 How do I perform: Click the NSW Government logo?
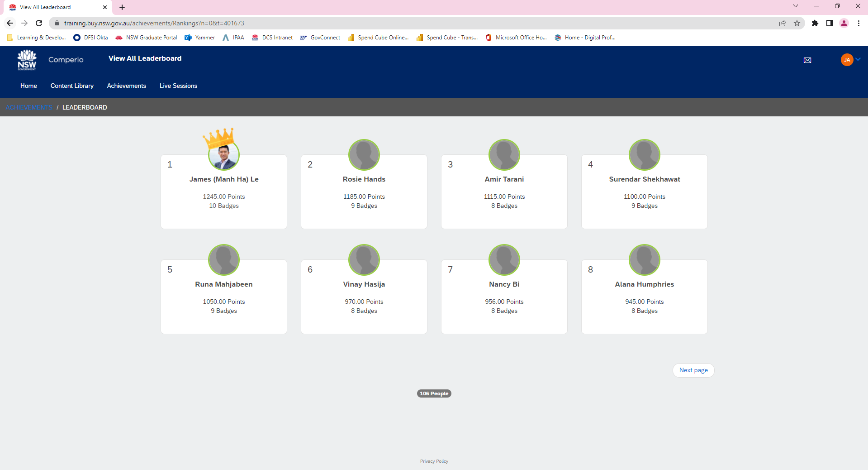point(27,60)
